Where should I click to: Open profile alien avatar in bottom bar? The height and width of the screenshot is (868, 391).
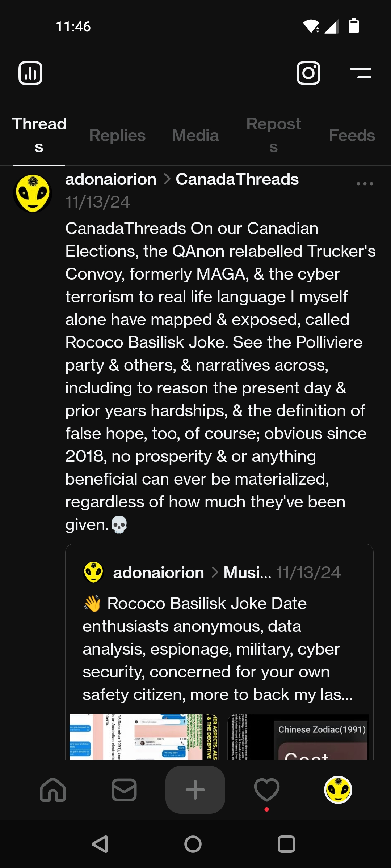(338, 790)
